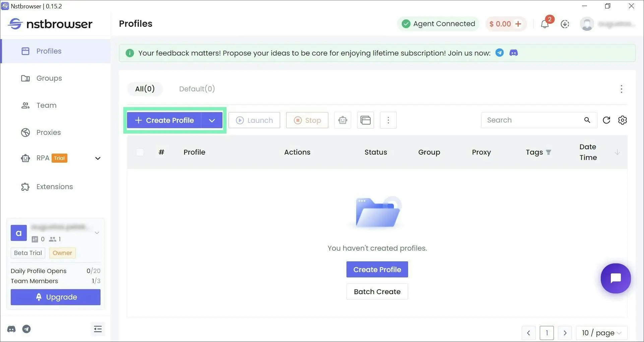The width and height of the screenshot is (644, 342).
Task: Click the browser window toolbar icon
Action: pos(365,120)
